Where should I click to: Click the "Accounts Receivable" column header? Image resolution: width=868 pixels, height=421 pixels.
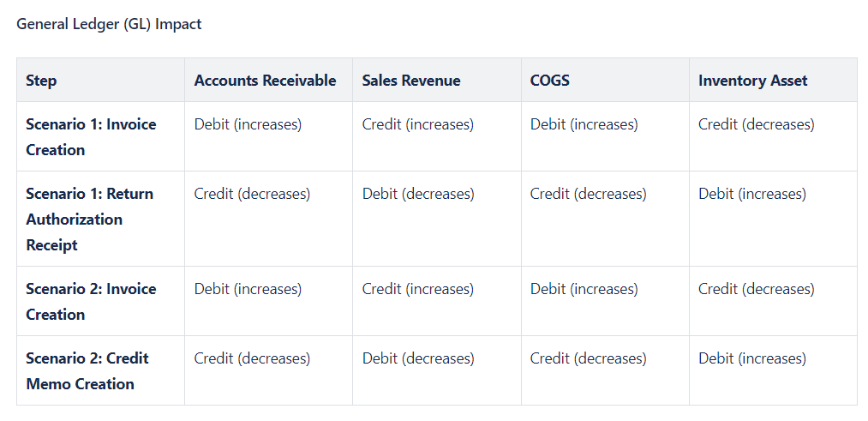[x=265, y=81]
